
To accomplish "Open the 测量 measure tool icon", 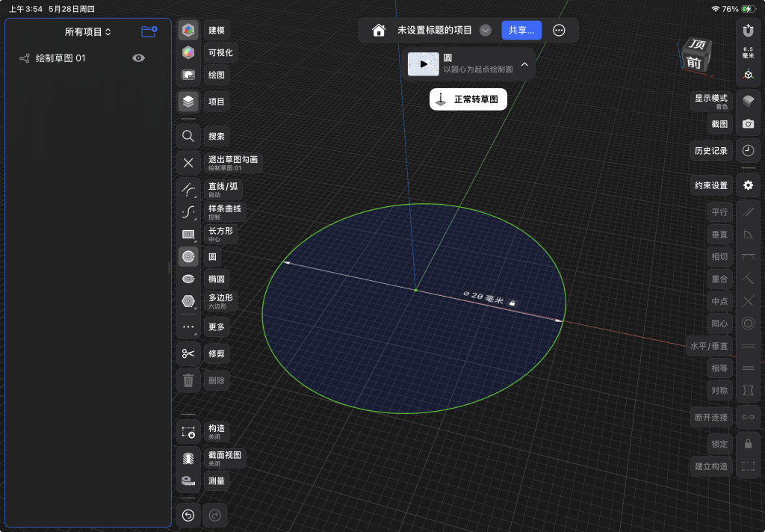I will [x=188, y=480].
